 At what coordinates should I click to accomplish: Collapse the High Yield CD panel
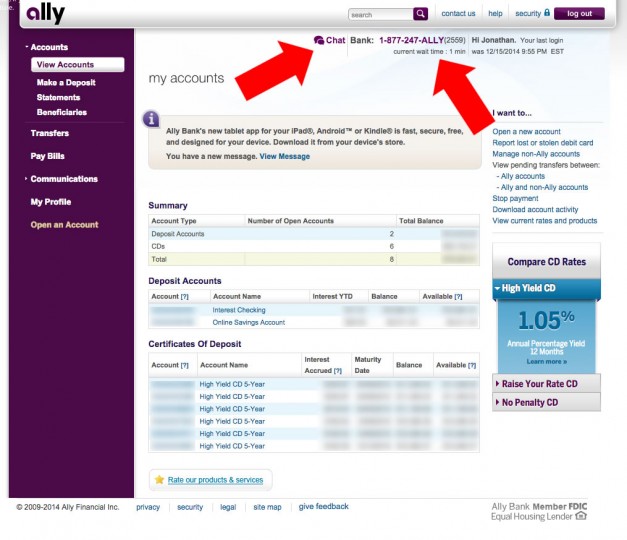546,288
